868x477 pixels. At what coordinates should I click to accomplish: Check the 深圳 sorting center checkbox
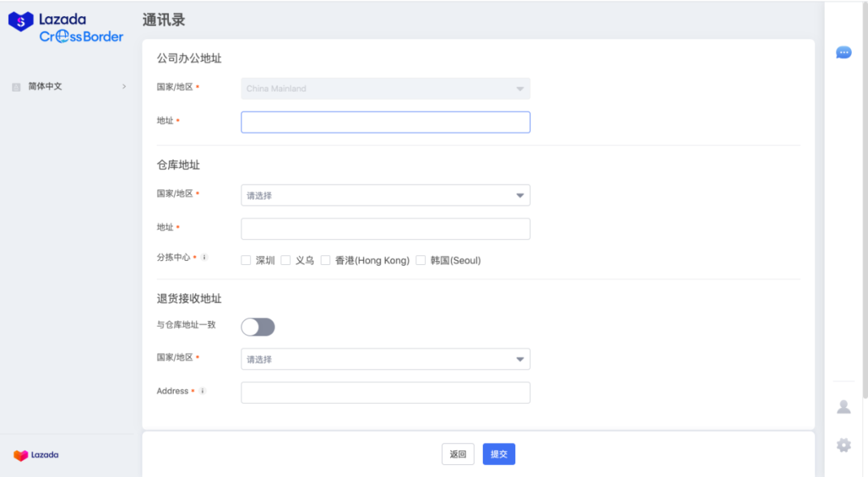tap(246, 259)
